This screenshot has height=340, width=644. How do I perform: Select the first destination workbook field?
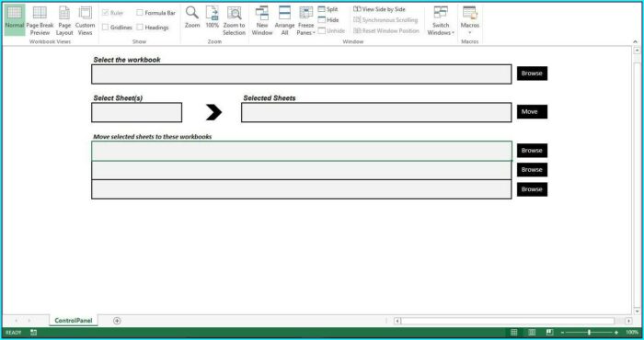(x=302, y=151)
